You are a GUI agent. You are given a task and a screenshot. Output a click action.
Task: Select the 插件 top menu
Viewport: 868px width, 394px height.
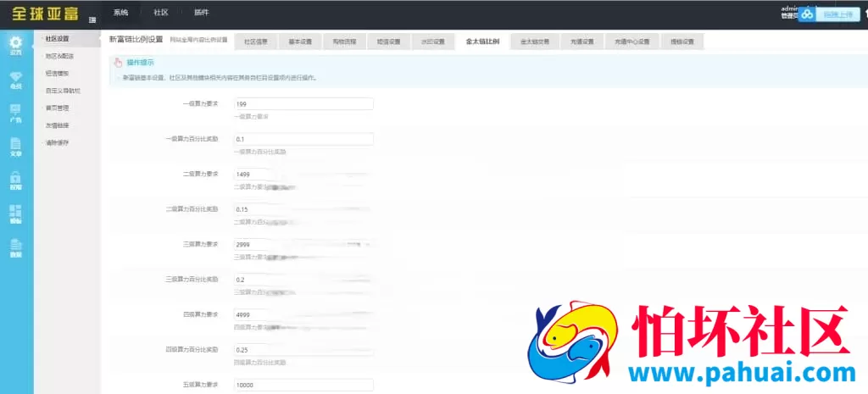(202, 12)
